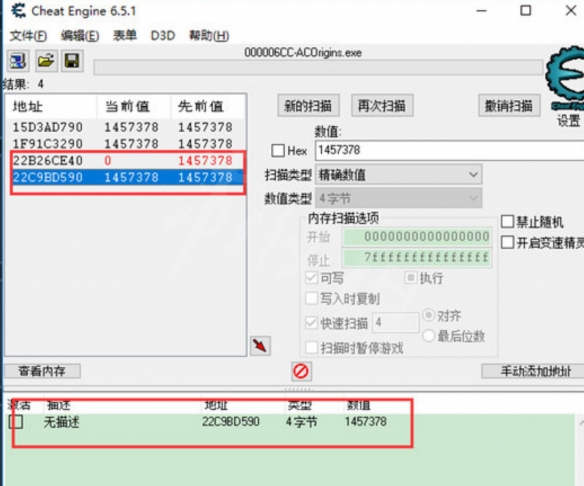
Task: Click the red arrow add-to-list icon
Action: pos(260,346)
